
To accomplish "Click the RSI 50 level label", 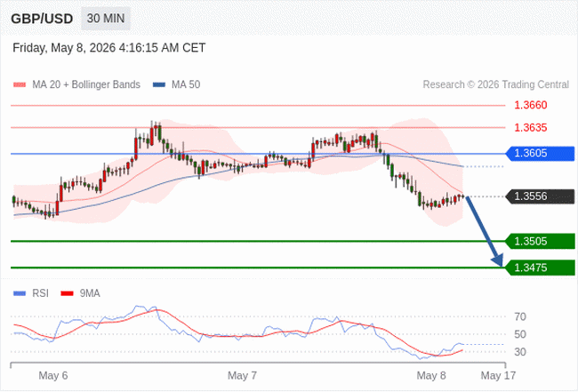I will pos(520,334).
